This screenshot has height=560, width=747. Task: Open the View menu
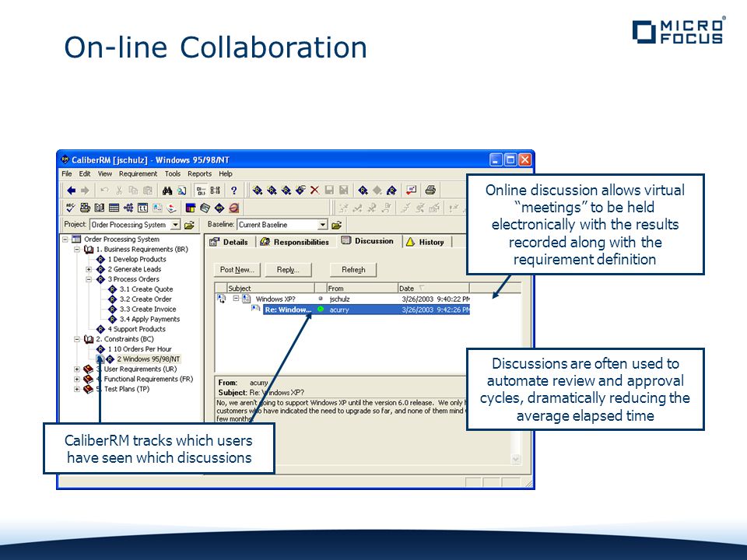click(105, 173)
